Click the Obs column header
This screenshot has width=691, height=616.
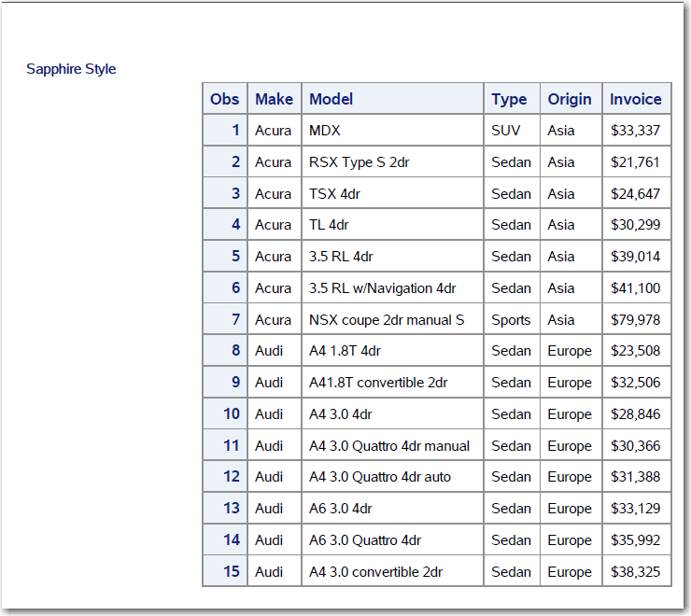pos(225,99)
